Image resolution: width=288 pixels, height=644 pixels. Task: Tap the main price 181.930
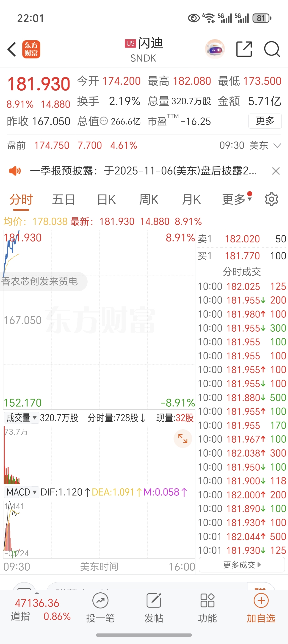[x=39, y=84]
